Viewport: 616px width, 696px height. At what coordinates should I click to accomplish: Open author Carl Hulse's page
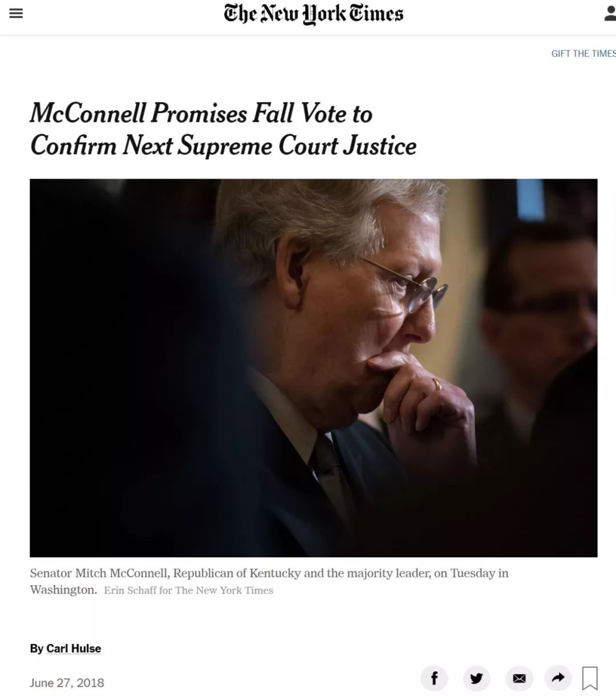click(74, 648)
